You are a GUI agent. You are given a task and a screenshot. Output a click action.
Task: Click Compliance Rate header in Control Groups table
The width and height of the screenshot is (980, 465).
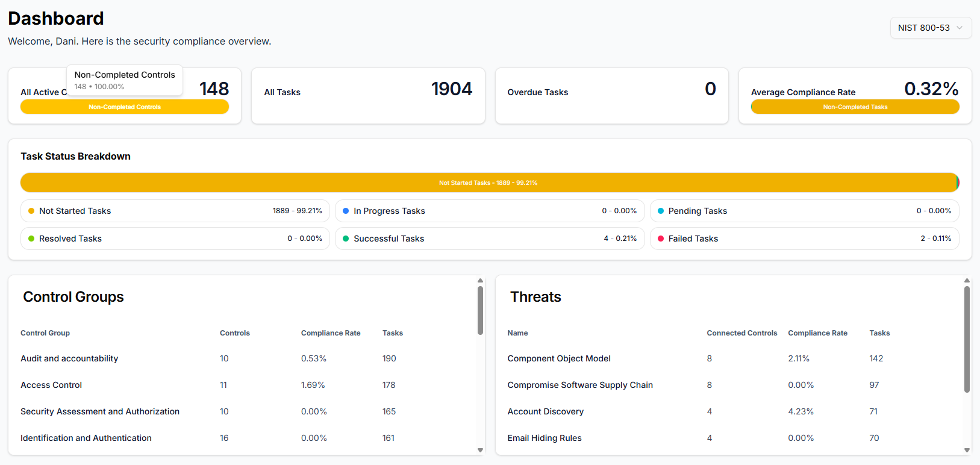click(331, 333)
